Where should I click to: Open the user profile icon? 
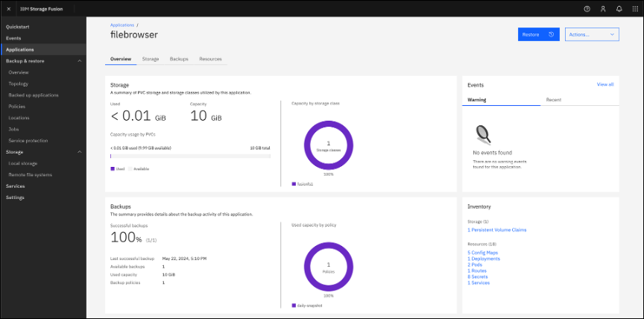tap(603, 8)
